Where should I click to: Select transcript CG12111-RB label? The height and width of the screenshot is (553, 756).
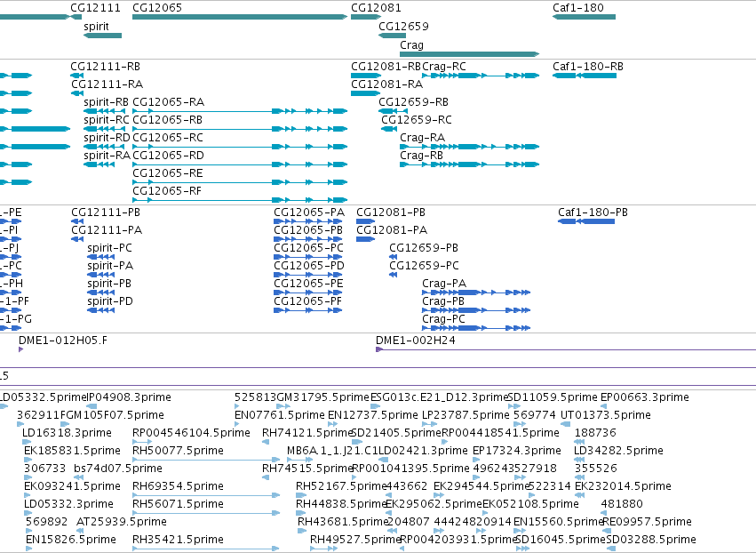(x=106, y=67)
